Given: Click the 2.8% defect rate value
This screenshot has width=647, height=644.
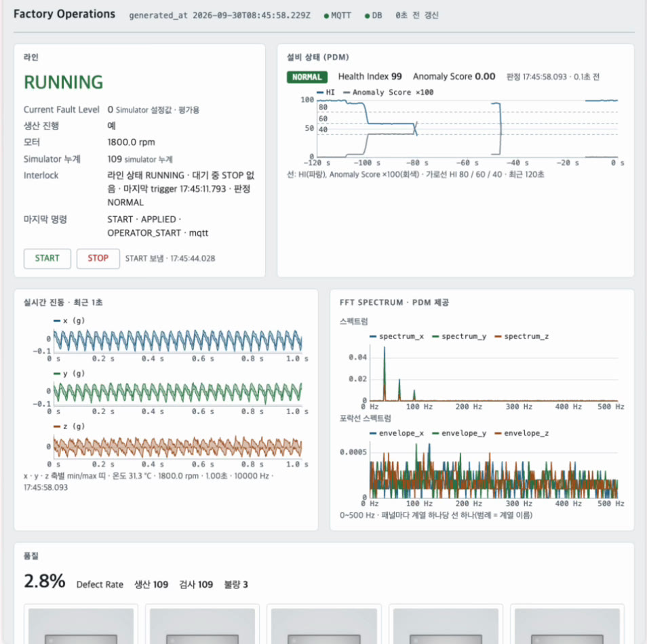Looking at the screenshot, I should [x=45, y=581].
